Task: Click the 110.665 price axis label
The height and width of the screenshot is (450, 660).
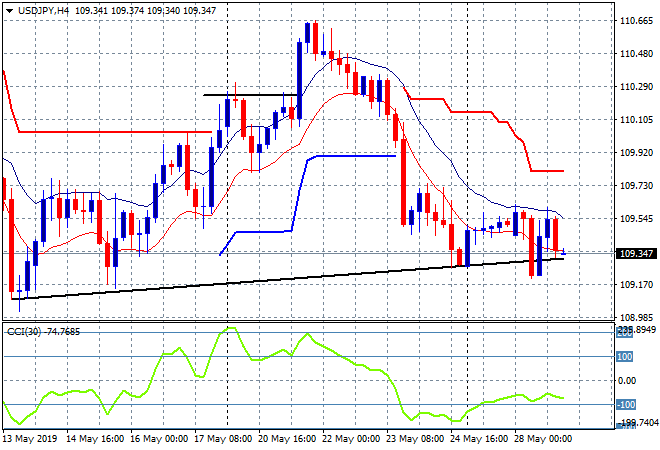Action: pos(636,21)
